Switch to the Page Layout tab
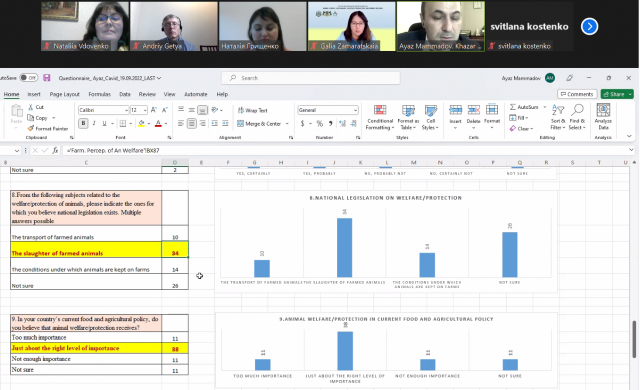This screenshot has width=640, height=390. [64, 94]
